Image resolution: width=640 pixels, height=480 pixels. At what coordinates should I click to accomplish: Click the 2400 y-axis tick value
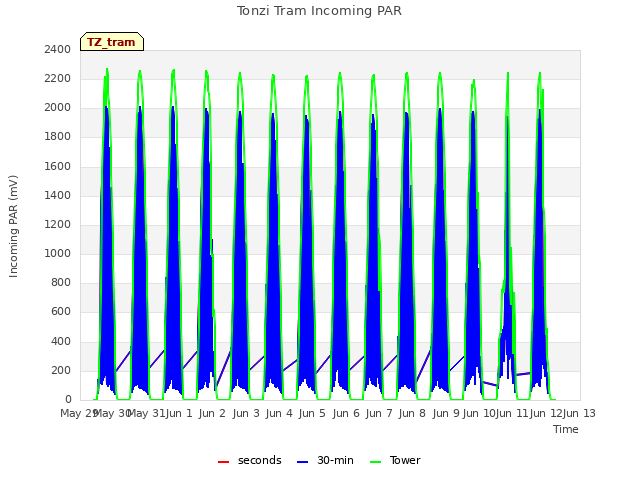click(58, 49)
